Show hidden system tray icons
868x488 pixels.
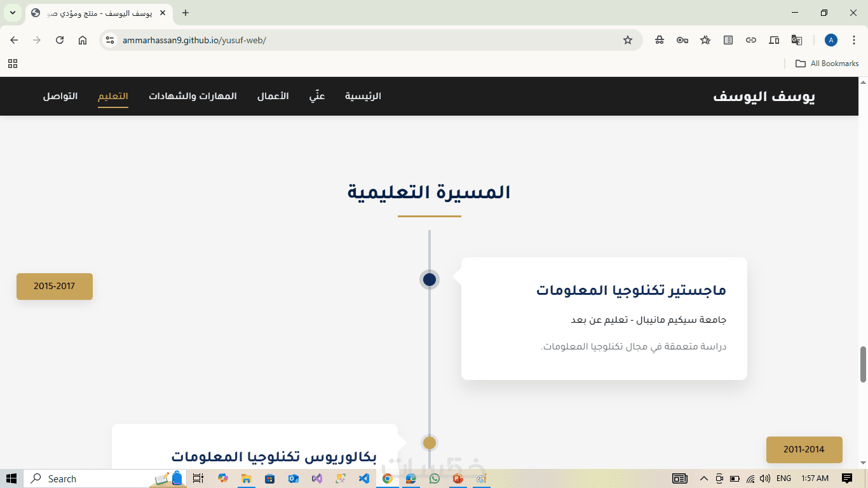pyautogui.click(x=703, y=478)
